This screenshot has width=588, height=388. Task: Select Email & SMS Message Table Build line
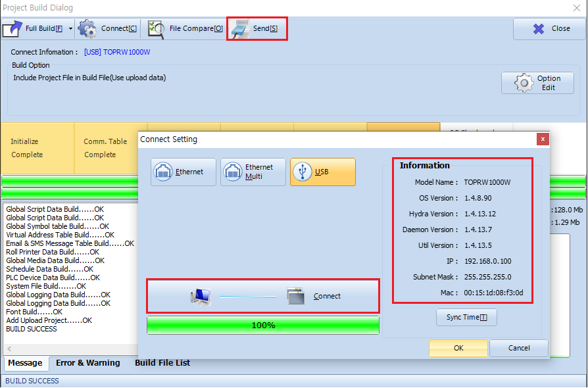[70, 243]
